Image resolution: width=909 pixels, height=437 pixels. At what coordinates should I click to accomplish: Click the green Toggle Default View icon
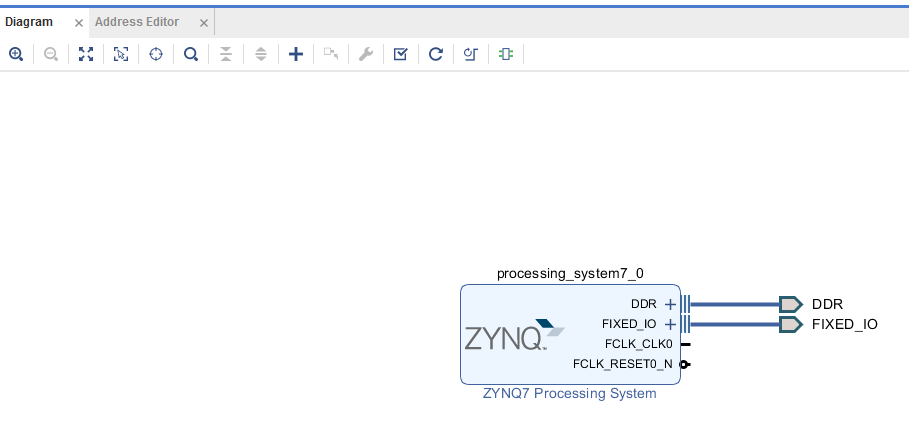click(506, 54)
